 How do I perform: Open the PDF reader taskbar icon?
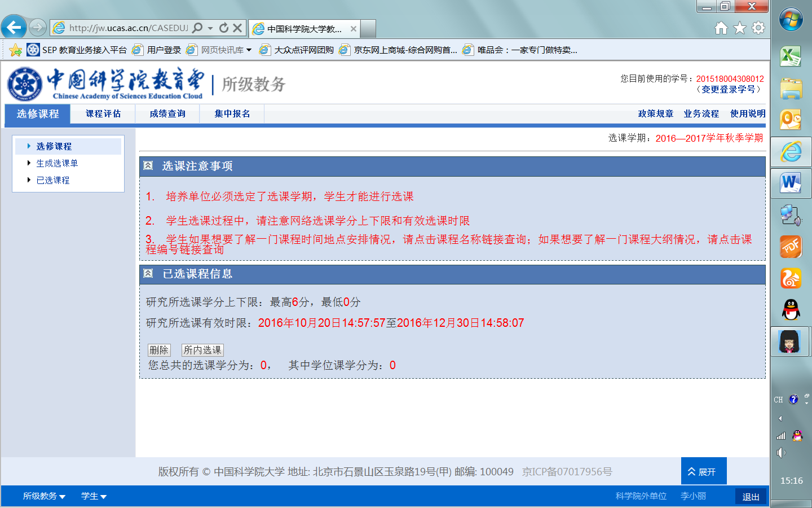click(791, 247)
